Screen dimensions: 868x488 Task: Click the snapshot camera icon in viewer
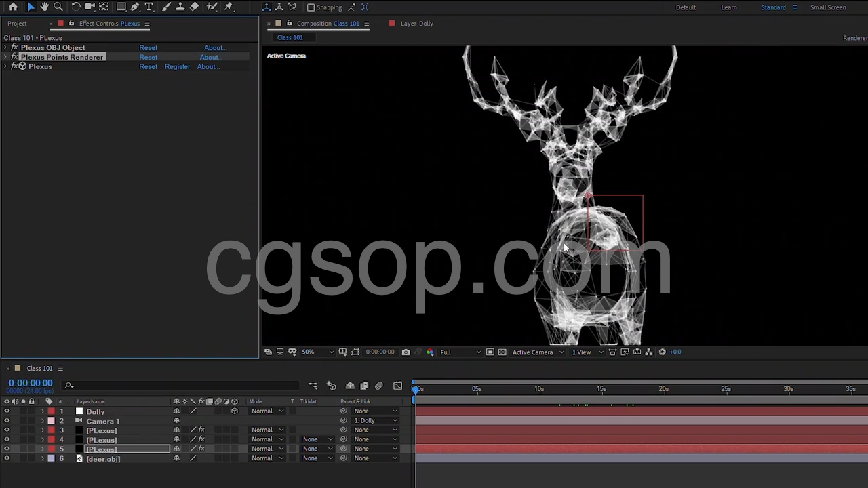[x=406, y=352]
